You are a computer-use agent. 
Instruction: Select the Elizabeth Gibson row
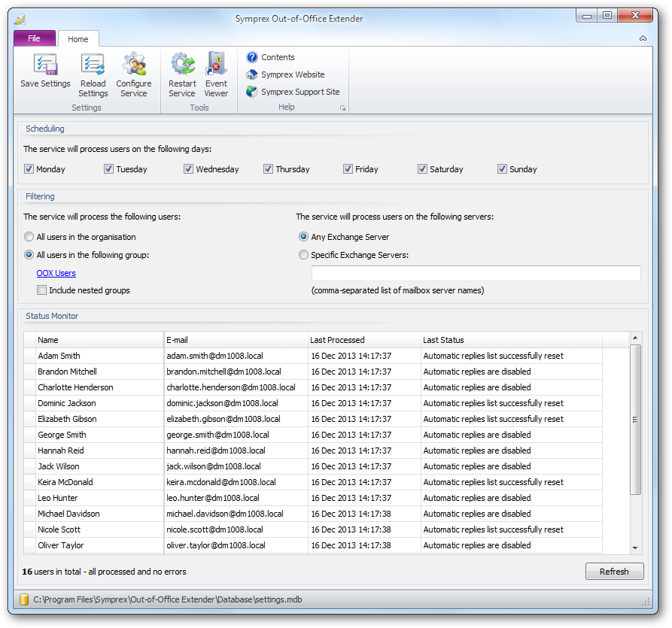coord(313,419)
